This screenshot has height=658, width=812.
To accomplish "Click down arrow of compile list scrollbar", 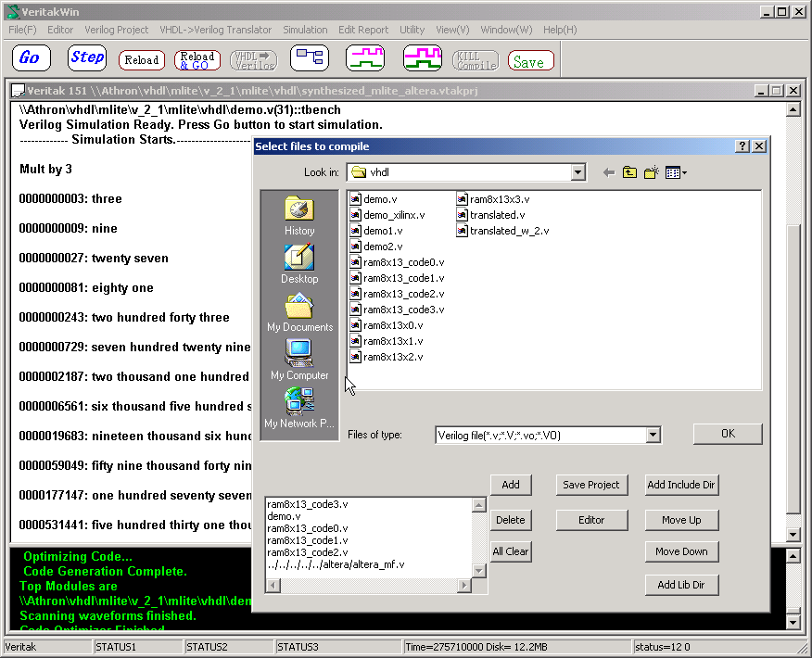I will click(479, 571).
